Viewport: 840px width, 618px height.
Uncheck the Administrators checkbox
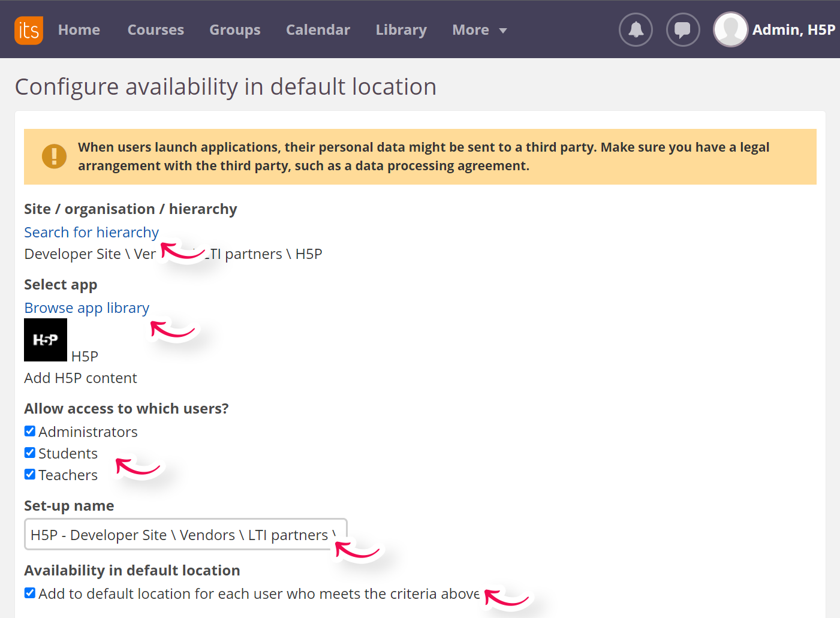[x=29, y=431]
